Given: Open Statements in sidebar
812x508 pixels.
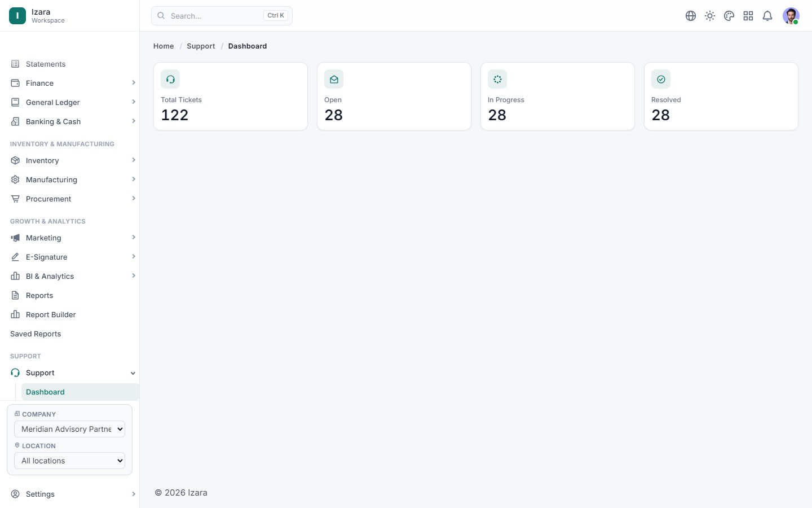Looking at the screenshot, I should [46, 64].
